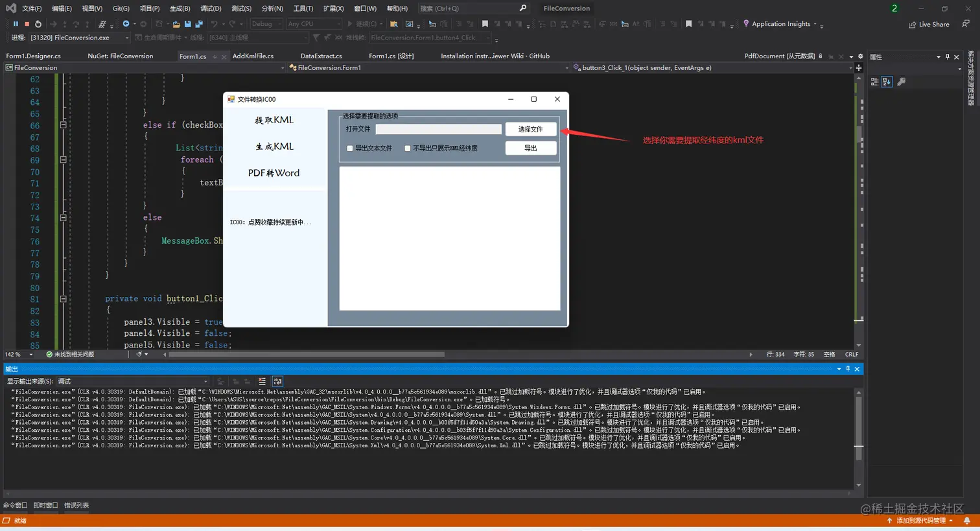Pin the Properties panel with the pushpin
This screenshot has height=531, width=980.
click(947, 57)
